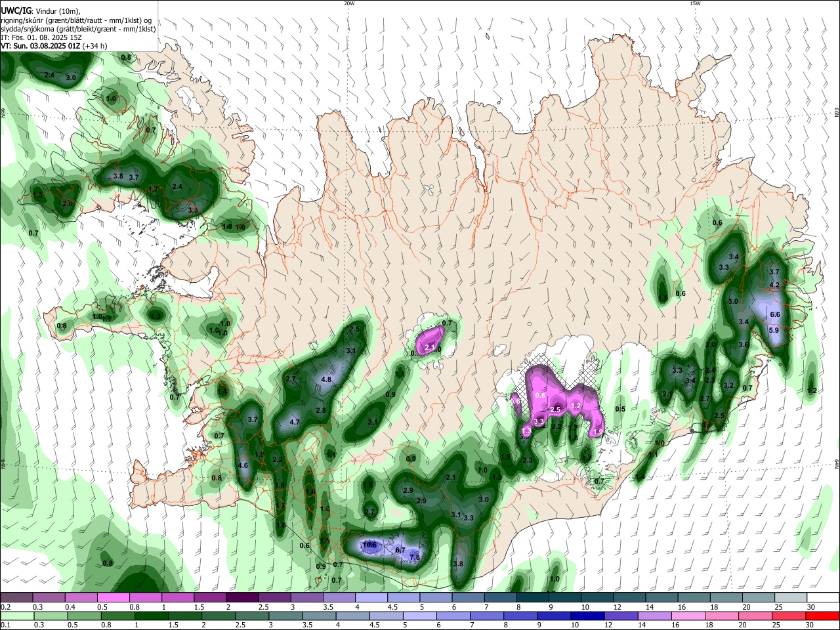Screen dimensions: 840x630
Task: Select the 'rigning/skúrir (grænt/blátt/rautt' header line
Action: tap(75, 20)
